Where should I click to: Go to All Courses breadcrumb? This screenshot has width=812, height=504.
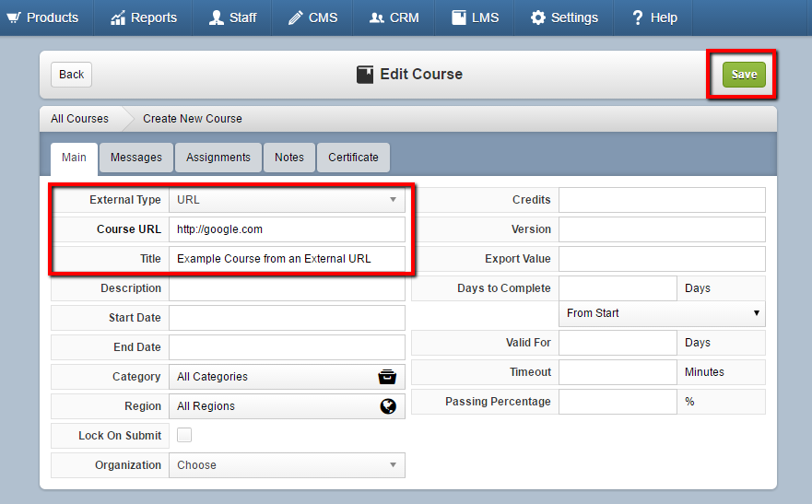(80, 119)
